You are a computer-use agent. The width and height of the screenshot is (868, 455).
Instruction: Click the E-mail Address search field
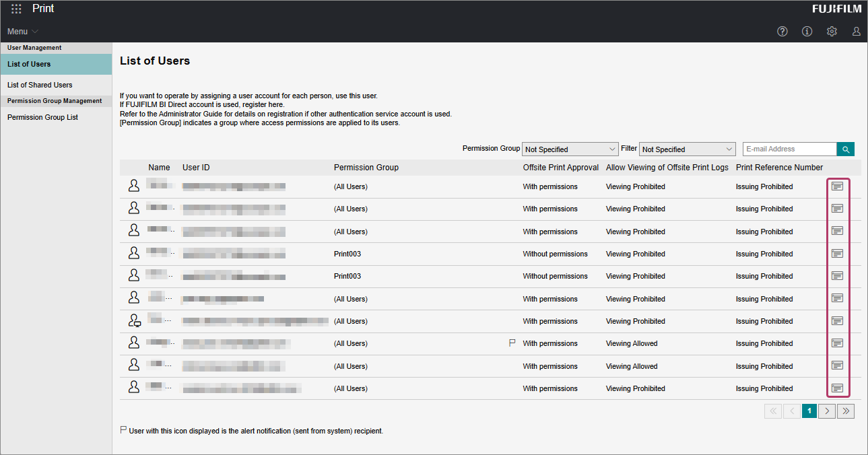coord(789,149)
